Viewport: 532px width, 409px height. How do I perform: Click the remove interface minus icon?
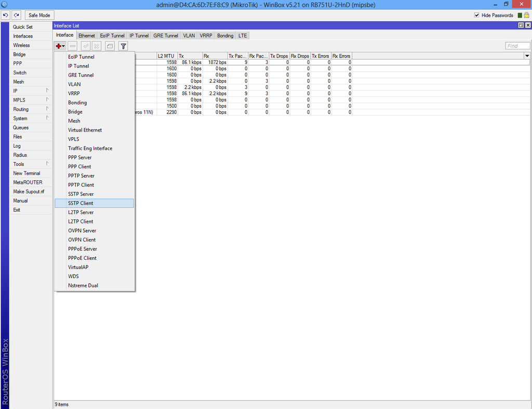pos(72,46)
